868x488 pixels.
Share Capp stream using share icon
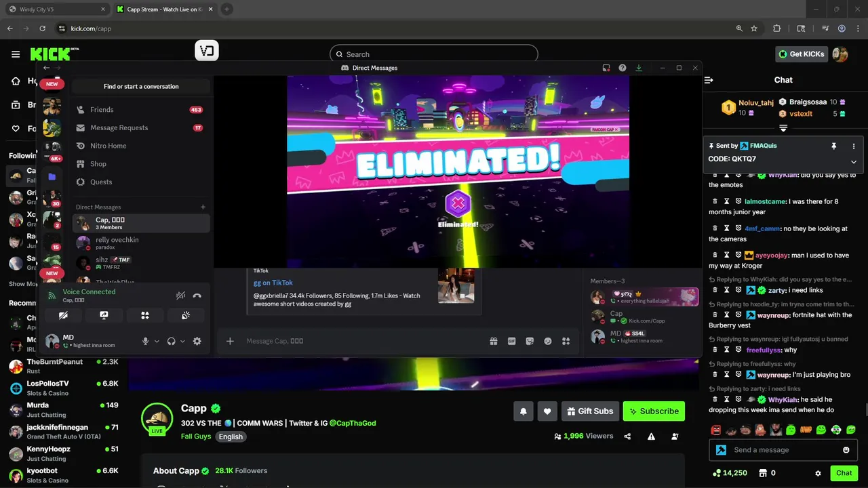[627, 436]
